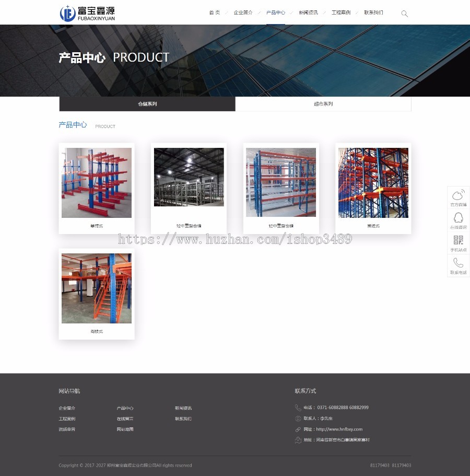Open footer link 网站地图
Screen dimensions: 470x476
click(x=125, y=429)
